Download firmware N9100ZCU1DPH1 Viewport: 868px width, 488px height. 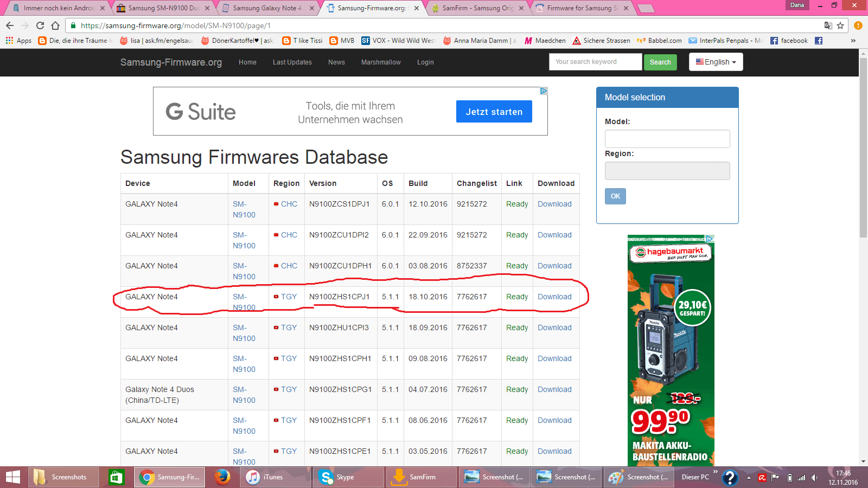click(x=554, y=266)
